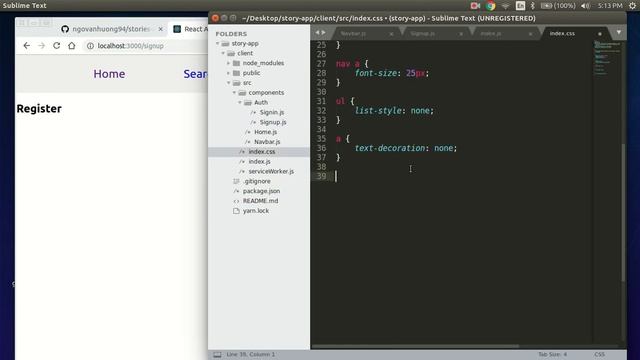Open the Wi-Fi network indicator
The width and height of the screenshot is (640, 360).
click(x=505, y=6)
